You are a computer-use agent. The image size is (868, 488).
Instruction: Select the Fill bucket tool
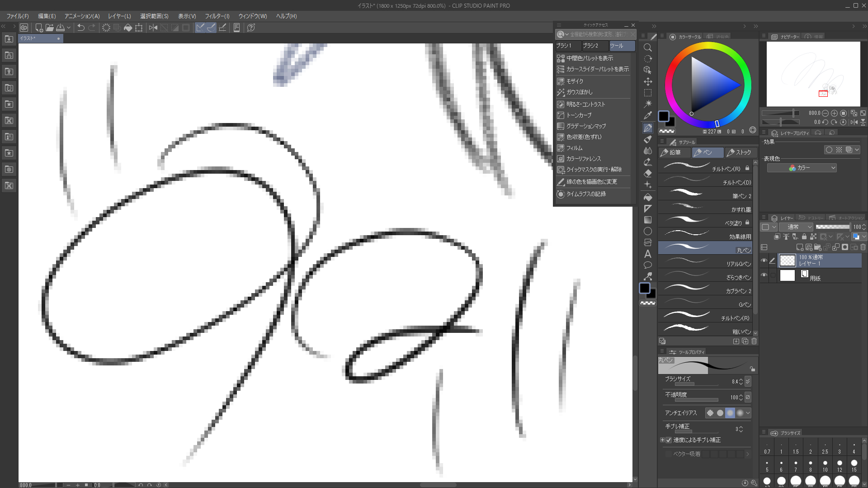coord(647,197)
